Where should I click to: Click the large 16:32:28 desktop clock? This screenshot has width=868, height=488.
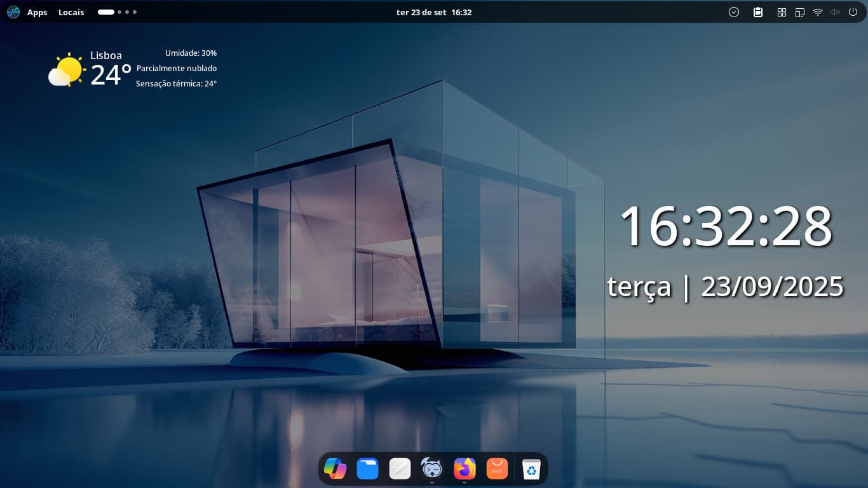[x=726, y=226]
